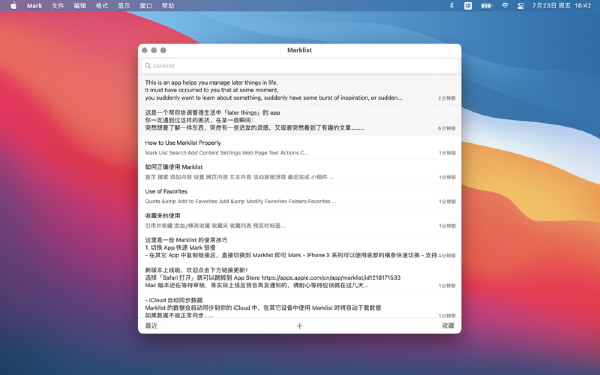Open the 编辑 menu

pyautogui.click(x=80, y=6)
